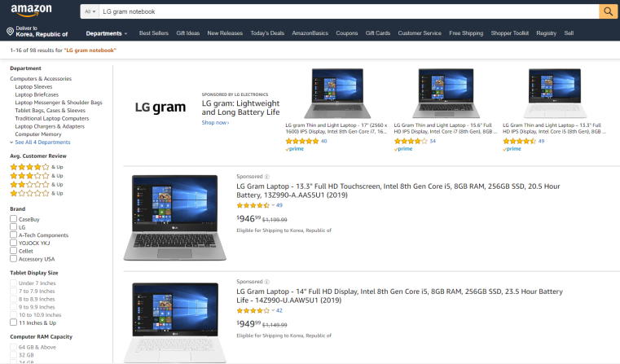Click the Sponsored info icon for 14" laptop
The height and width of the screenshot is (364, 620).
click(267, 282)
